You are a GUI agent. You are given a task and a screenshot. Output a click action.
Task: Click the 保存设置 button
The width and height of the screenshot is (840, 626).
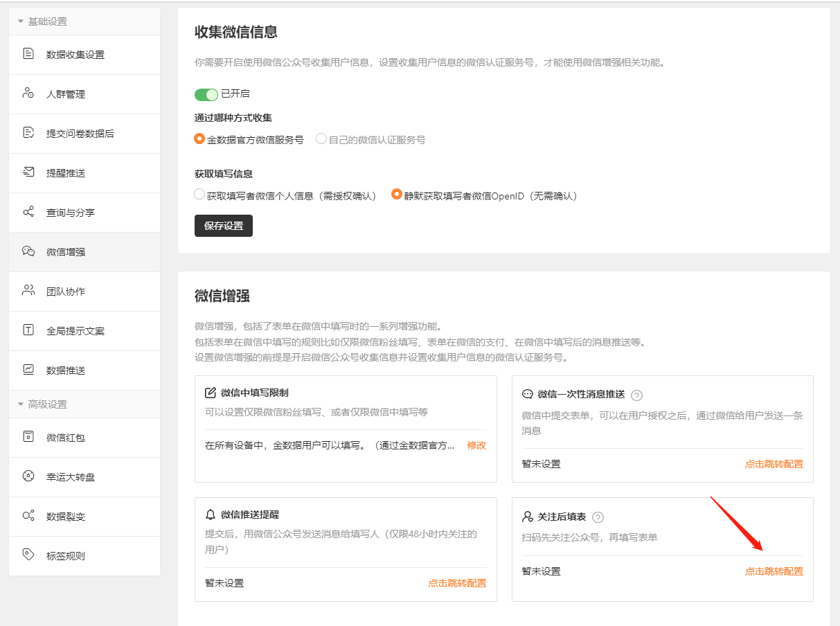[x=224, y=226]
